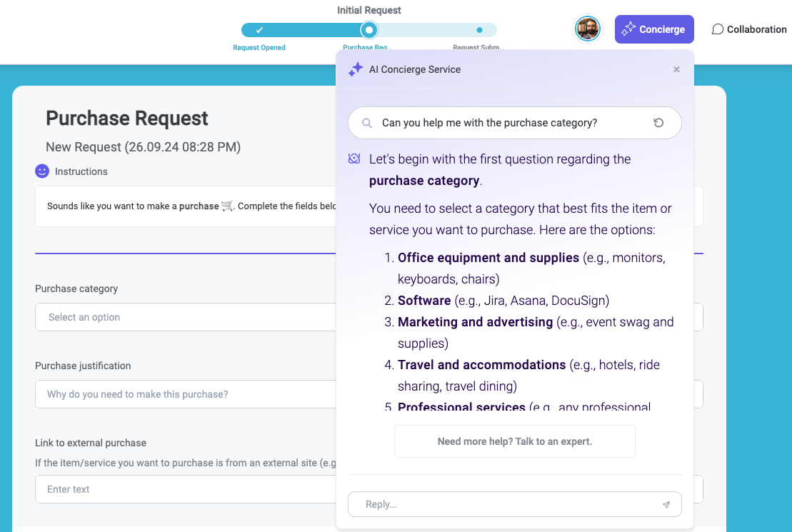
Task: Click the robot icon next to the Concierge response
Action: [354, 159]
